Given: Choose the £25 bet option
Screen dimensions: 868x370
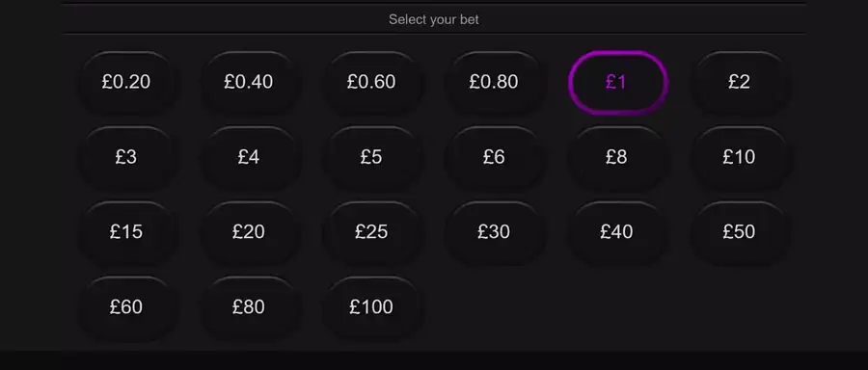Looking at the screenshot, I should (x=371, y=232).
